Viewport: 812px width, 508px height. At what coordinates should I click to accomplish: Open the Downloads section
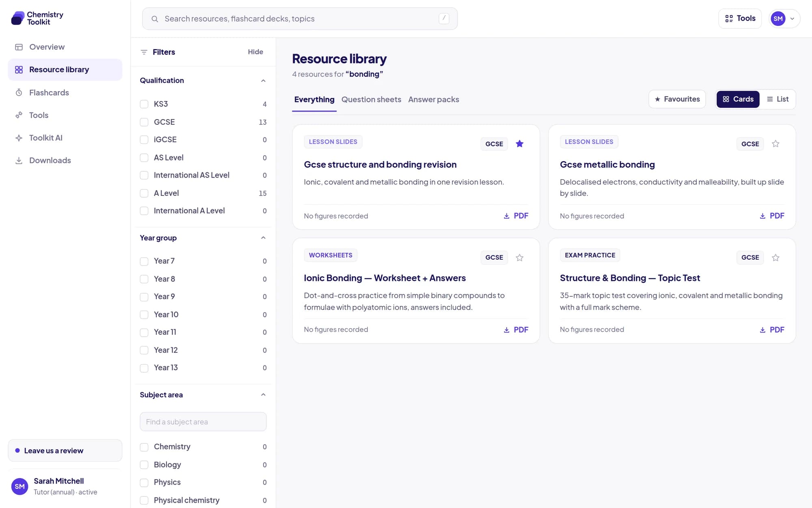click(65, 161)
